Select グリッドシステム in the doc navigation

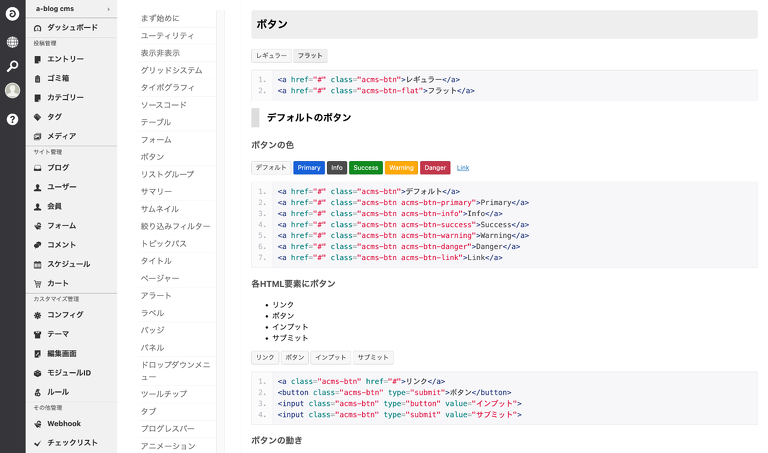coord(171,70)
